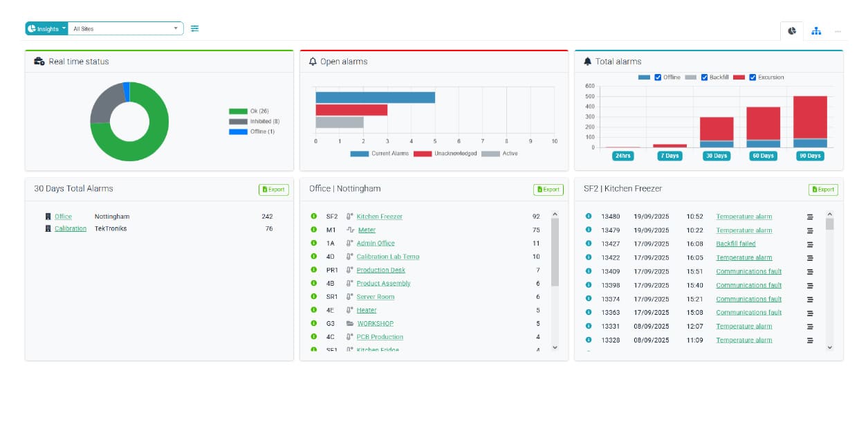Click the waveform icon next to Meter
This screenshot has height=429, width=868.
[x=351, y=230]
